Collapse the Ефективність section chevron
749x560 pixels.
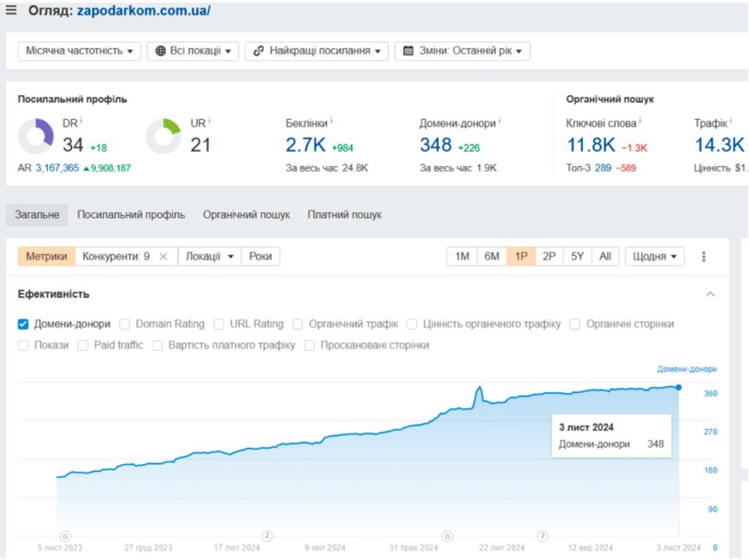pos(710,294)
